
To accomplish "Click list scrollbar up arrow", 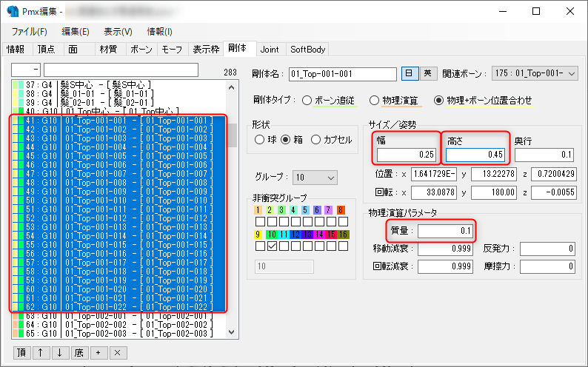I will pos(231,87).
